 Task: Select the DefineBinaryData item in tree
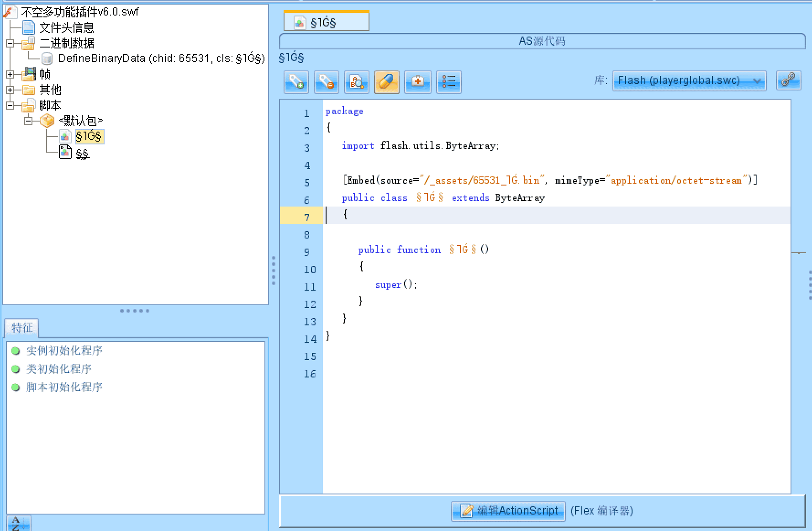point(161,58)
